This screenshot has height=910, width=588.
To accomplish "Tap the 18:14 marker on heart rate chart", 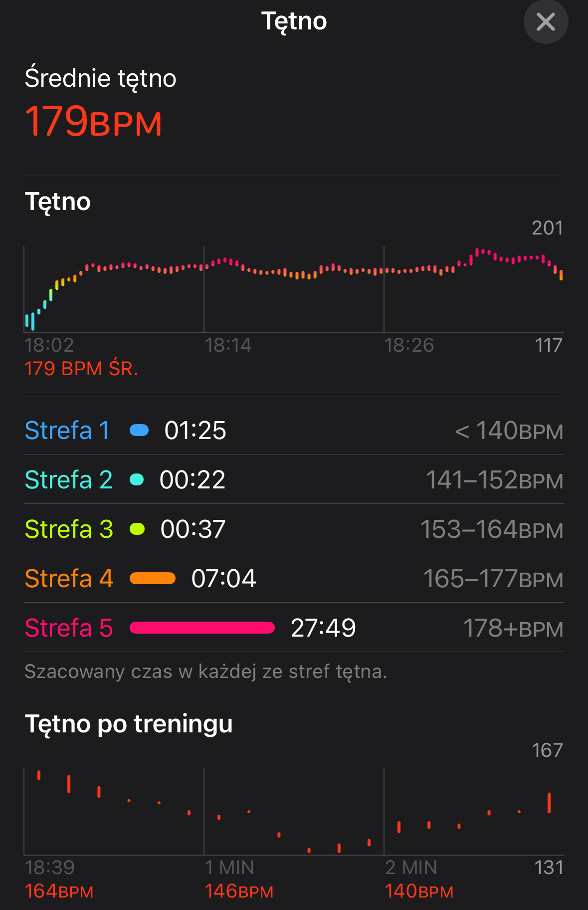I will 228,345.
